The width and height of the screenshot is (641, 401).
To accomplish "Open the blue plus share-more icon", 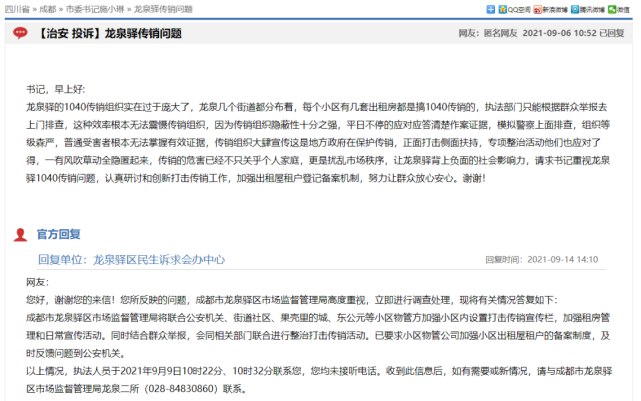I will pos(491,9).
